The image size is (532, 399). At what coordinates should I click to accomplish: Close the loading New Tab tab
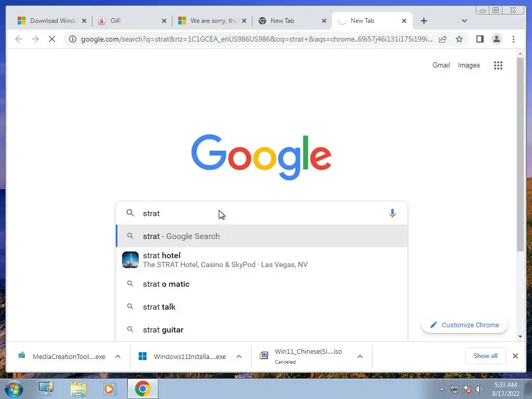404,21
